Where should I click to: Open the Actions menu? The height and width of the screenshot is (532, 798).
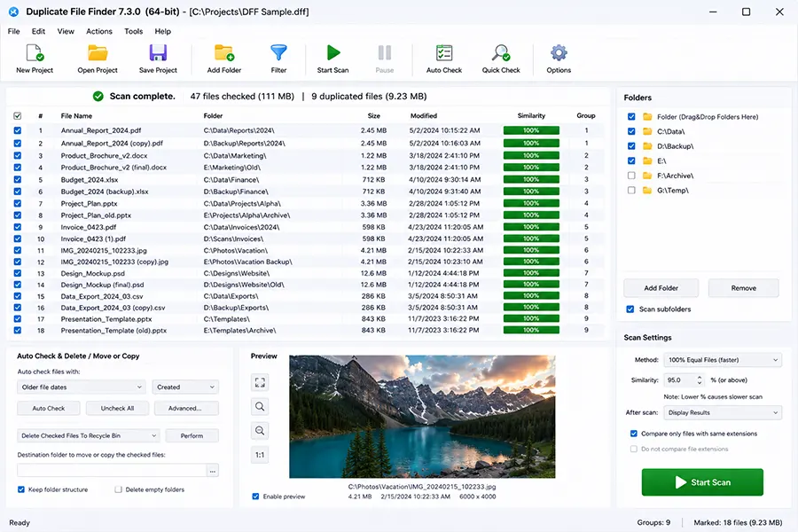pyautogui.click(x=98, y=31)
